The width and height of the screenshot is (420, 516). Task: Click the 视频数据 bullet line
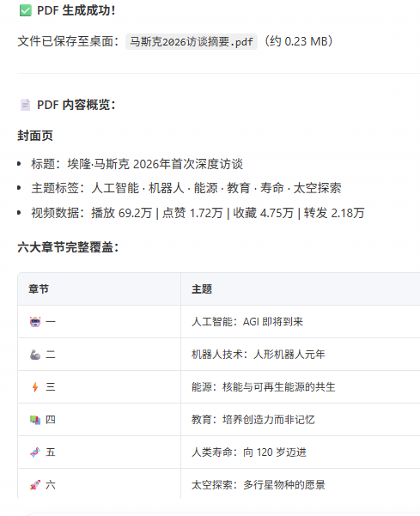pos(198,213)
